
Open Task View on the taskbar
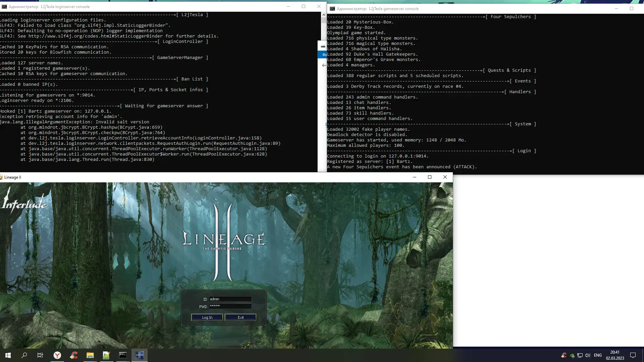(x=40, y=355)
